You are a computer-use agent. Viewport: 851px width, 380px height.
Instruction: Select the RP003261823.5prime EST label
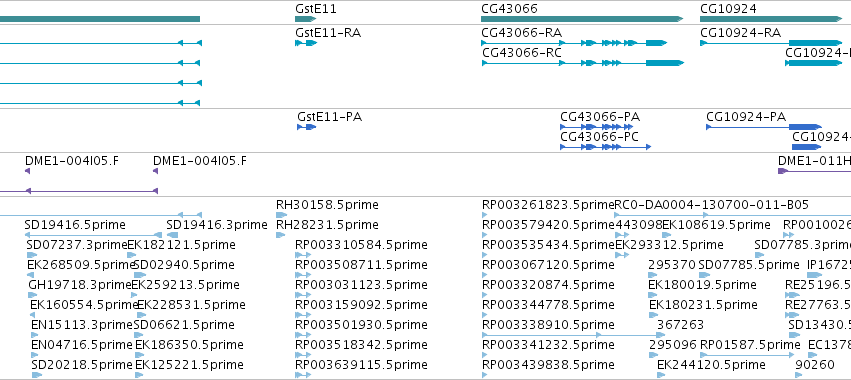(x=548, y=205)
